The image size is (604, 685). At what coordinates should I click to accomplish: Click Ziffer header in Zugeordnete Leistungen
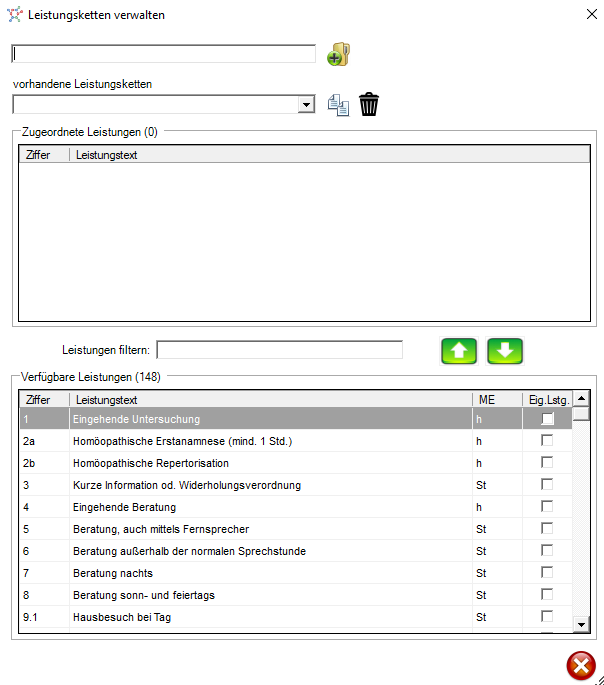click(44, 155)
